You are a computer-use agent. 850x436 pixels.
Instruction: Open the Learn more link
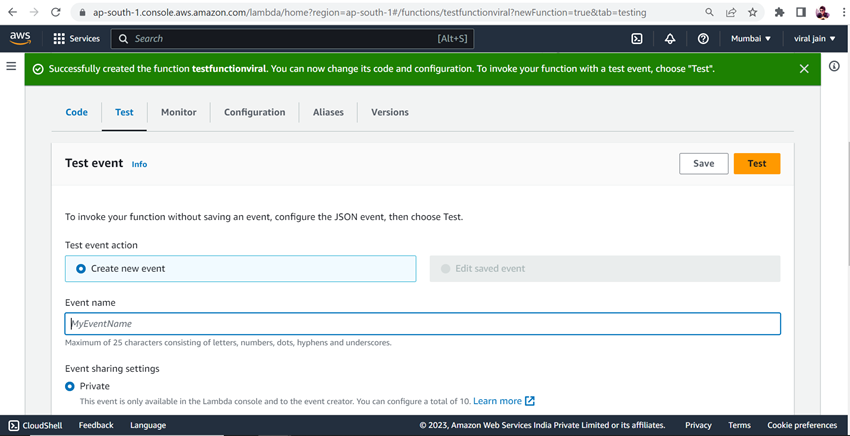497,401
